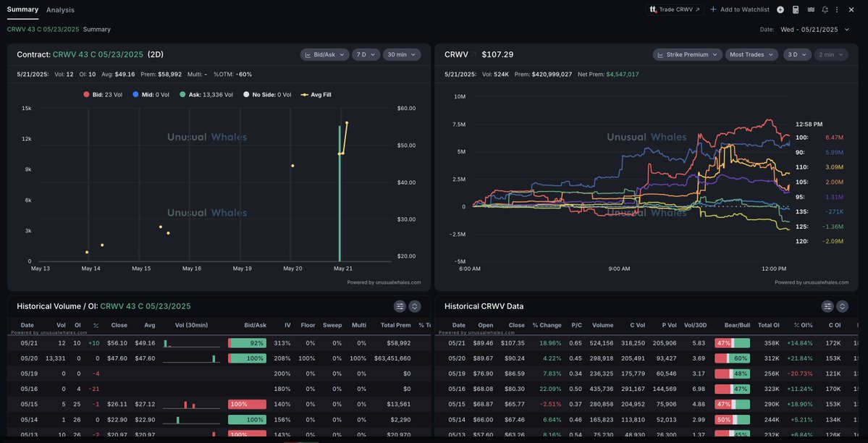Click the $107.35 close cell for 05/21
The image size is (868, 443).
point(513,343)
